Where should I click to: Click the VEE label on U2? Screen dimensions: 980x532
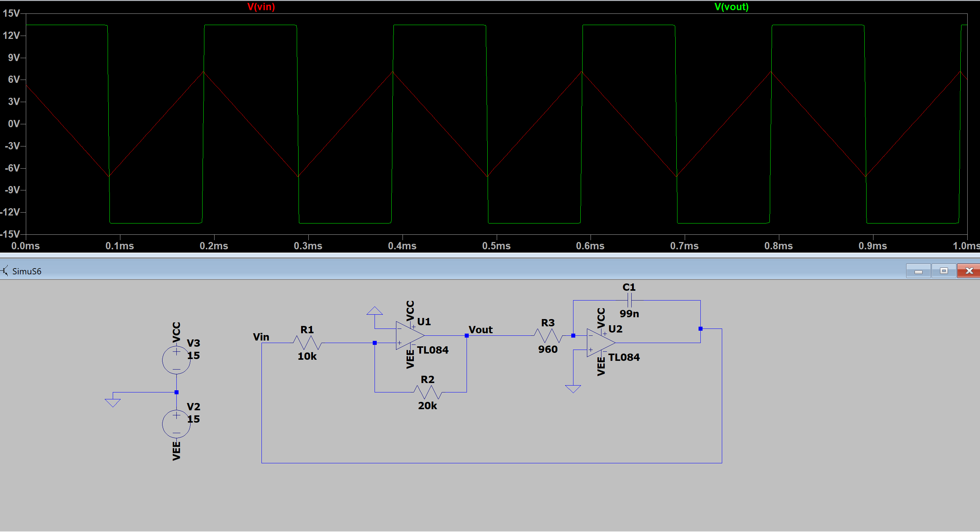tap(601, 366)
